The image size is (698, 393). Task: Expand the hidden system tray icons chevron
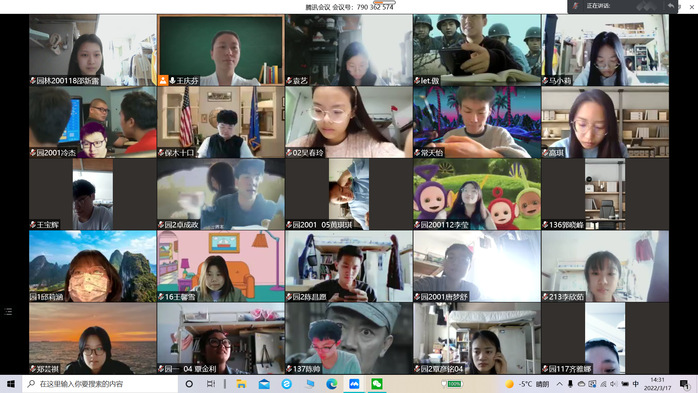(560, 384)
